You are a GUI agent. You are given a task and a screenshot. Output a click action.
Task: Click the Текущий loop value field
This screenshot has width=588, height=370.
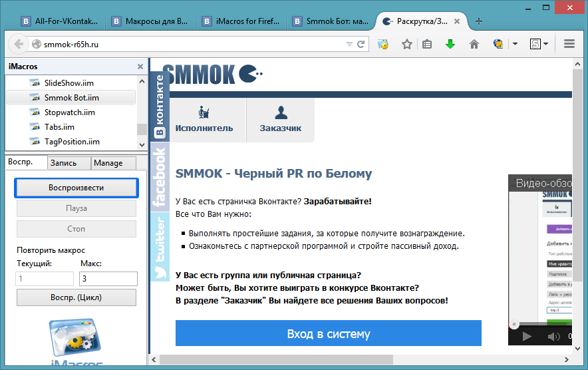coord(45,278)
